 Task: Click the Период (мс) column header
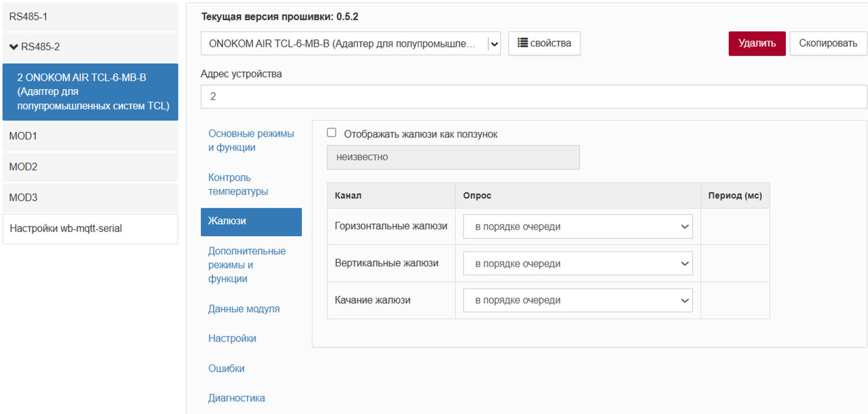(x=735, y=196)
